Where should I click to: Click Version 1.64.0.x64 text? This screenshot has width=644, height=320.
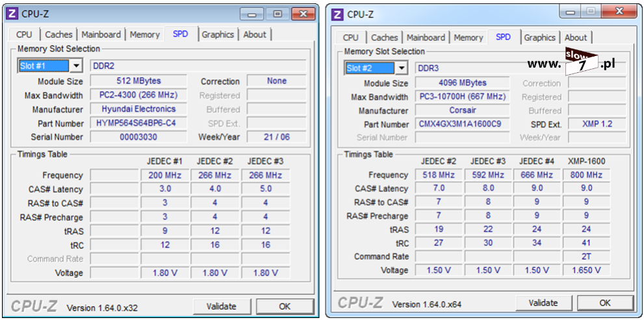427,304
